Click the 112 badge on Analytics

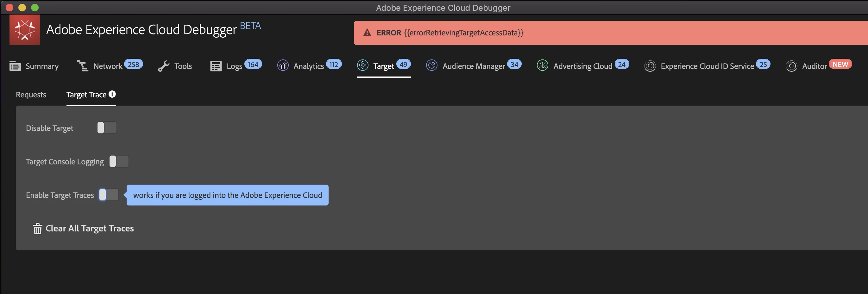click(334, 64)
